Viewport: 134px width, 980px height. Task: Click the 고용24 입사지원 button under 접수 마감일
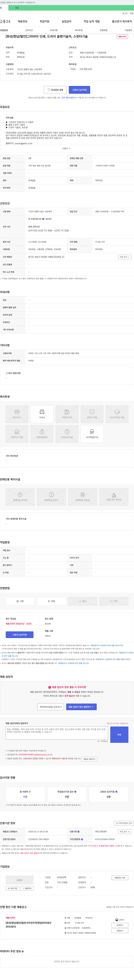(x=19, y=635)
